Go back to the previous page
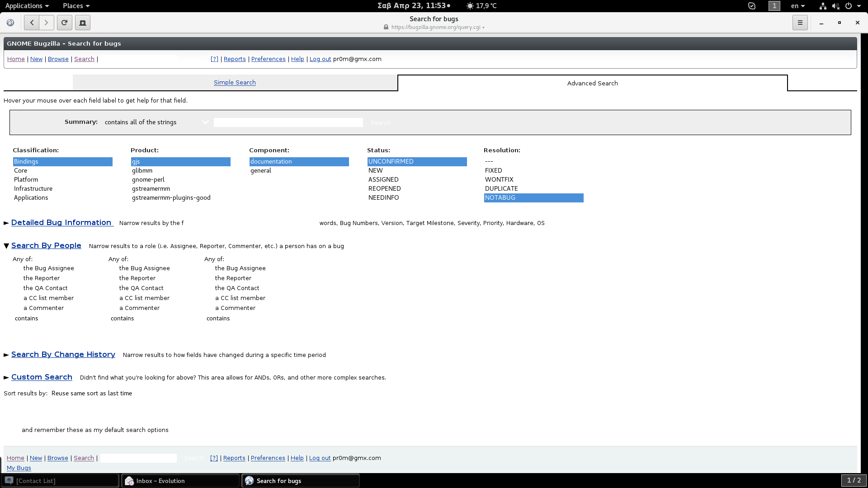The width and height of the screenshot is (868, 488). [32, 23]
